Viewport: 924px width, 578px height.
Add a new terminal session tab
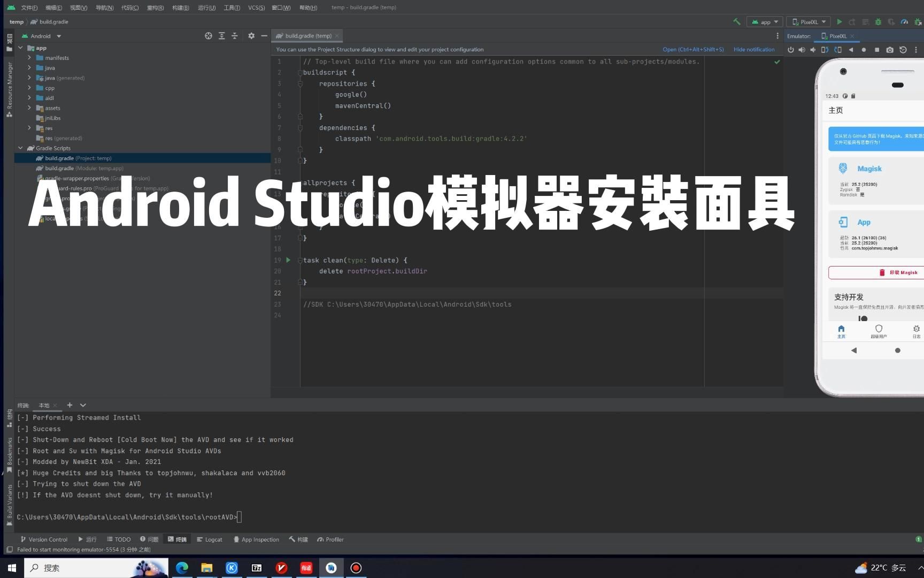(70, 405)
